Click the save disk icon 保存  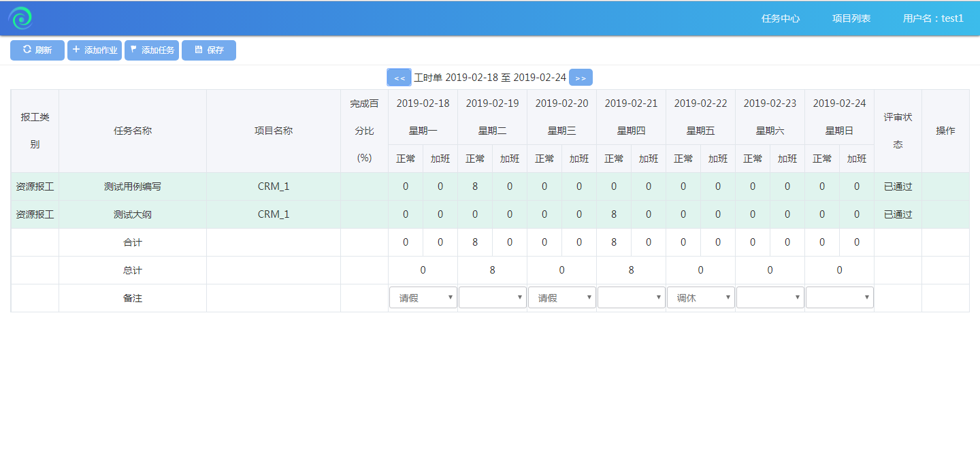pos(209,50)
